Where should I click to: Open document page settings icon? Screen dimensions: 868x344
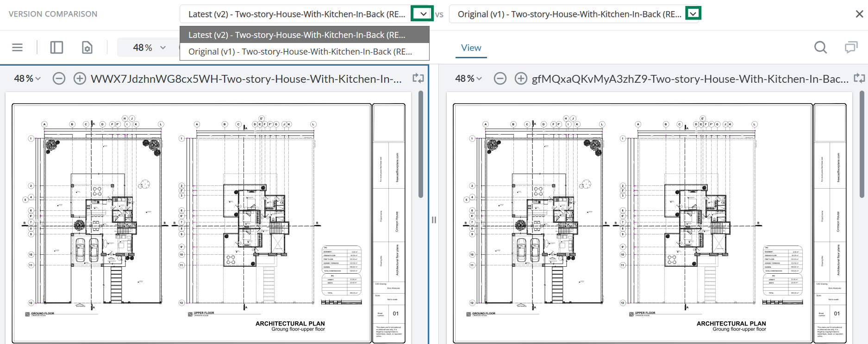click(87, 47)
